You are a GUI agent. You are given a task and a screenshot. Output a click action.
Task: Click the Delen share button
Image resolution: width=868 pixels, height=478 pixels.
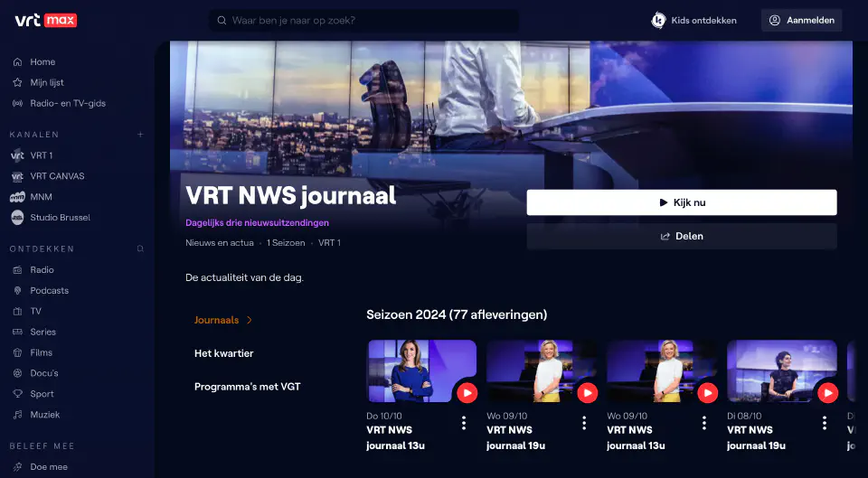682,236
